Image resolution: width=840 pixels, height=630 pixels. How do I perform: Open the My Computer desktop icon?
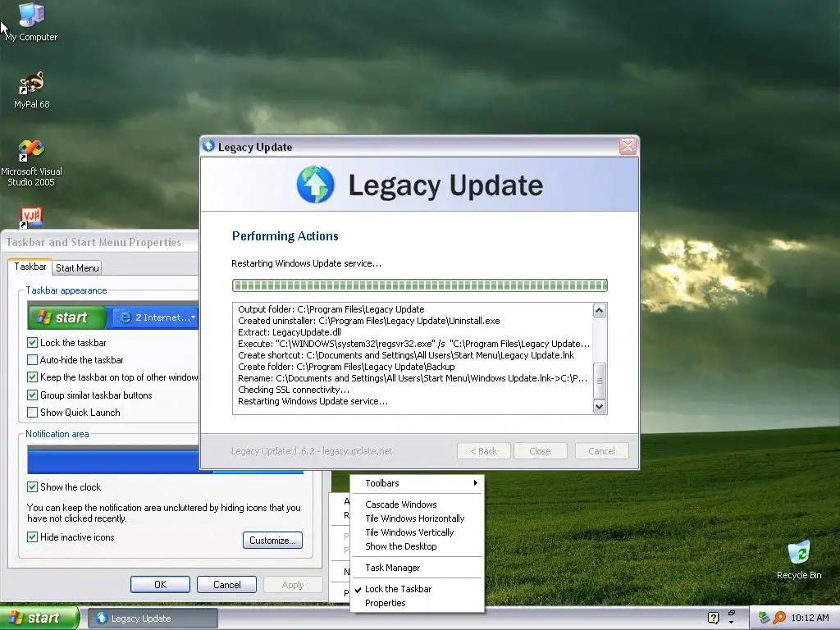click(x=31, y=21)
